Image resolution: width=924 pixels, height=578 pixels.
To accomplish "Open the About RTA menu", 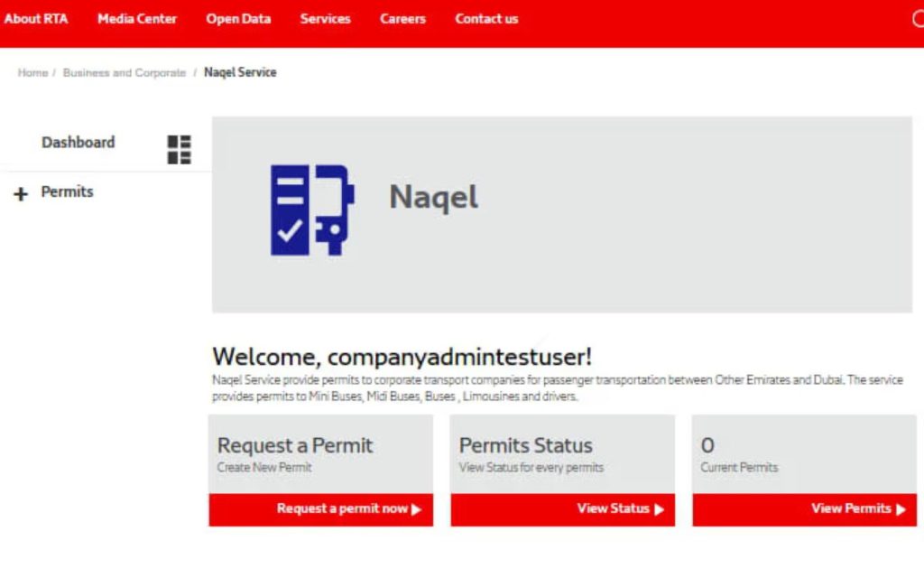I will pos(36,18).
